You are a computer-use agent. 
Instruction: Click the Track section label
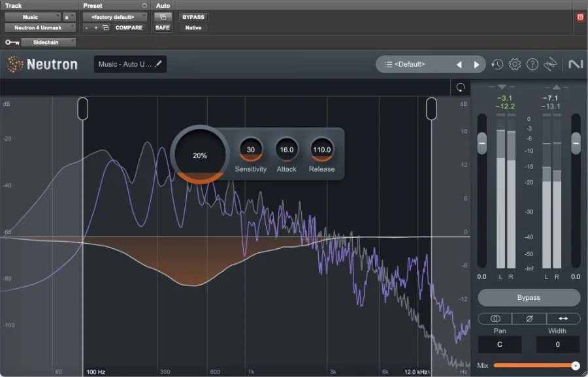coord(13,6)
